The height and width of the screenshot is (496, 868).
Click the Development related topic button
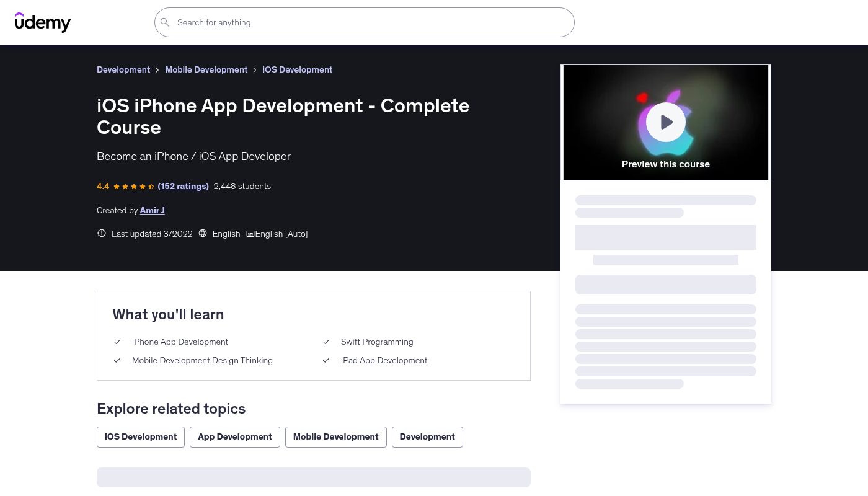[x=427, y=436]
